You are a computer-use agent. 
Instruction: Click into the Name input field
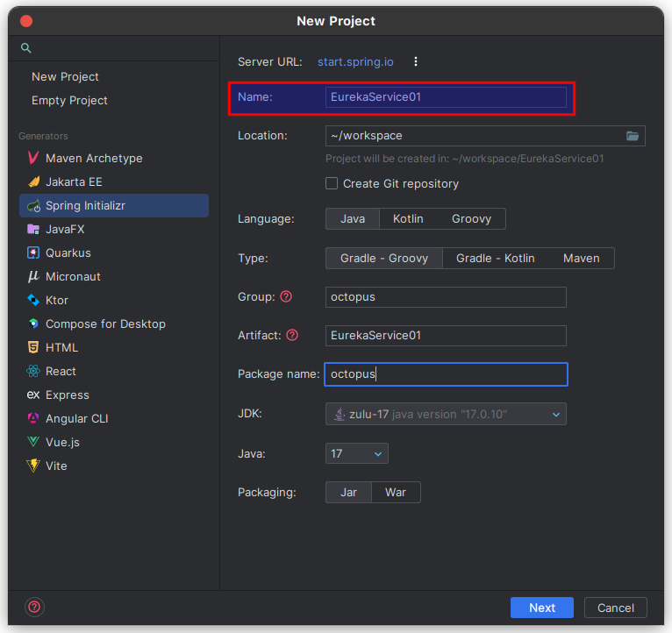click(x=446, y=97)
